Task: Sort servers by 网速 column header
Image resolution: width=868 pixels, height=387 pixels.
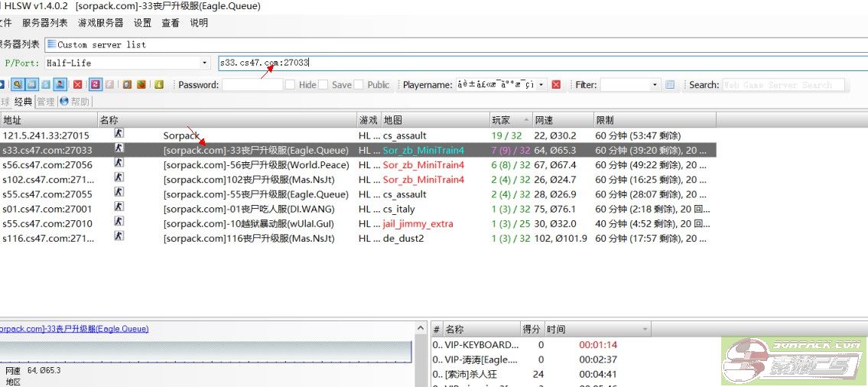Action: pyautogui.click(x=563, y=119)
